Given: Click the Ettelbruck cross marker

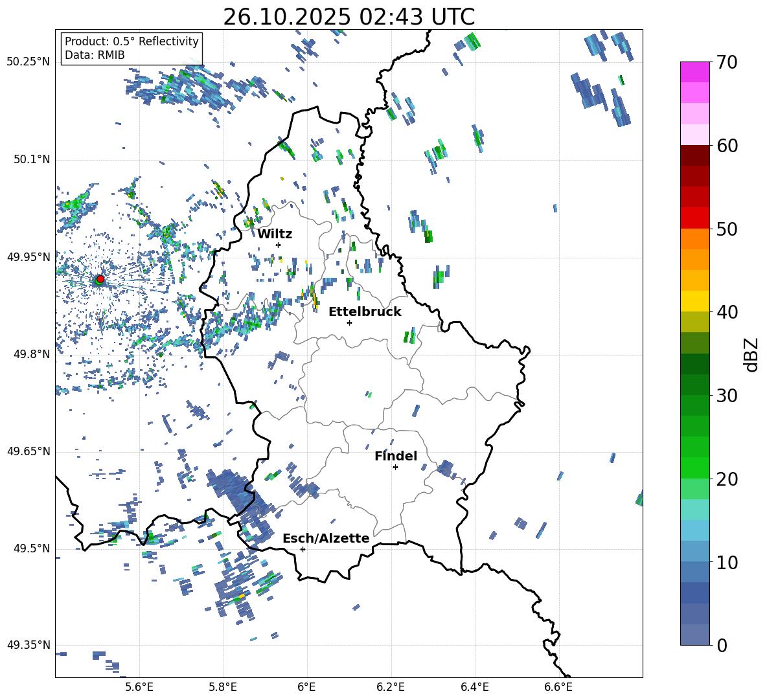Looking at the screenshot, I should click(349, 322).
